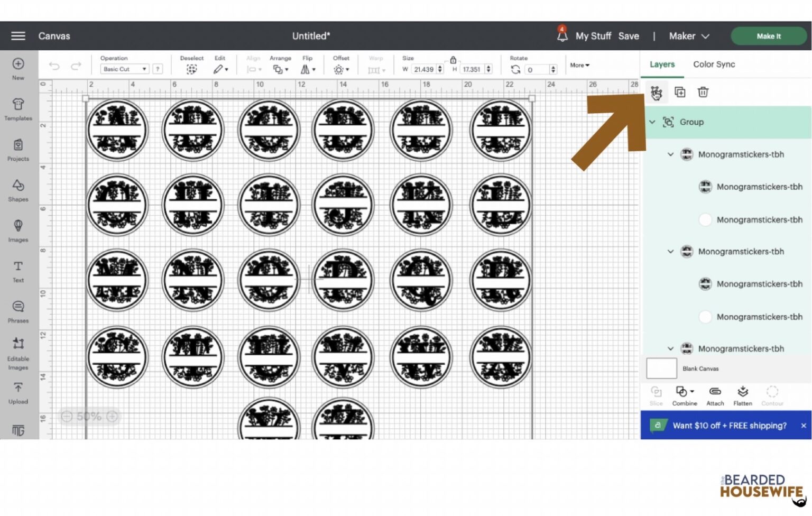
Task: Click the Rotate value input field
Action: (536, 69)
